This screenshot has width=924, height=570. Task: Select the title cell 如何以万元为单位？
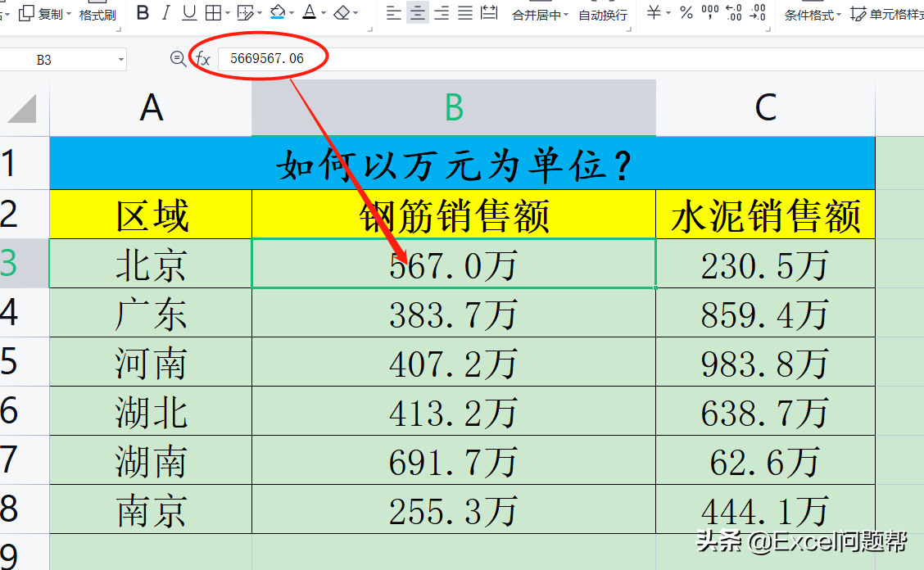(x=463, y=163)
